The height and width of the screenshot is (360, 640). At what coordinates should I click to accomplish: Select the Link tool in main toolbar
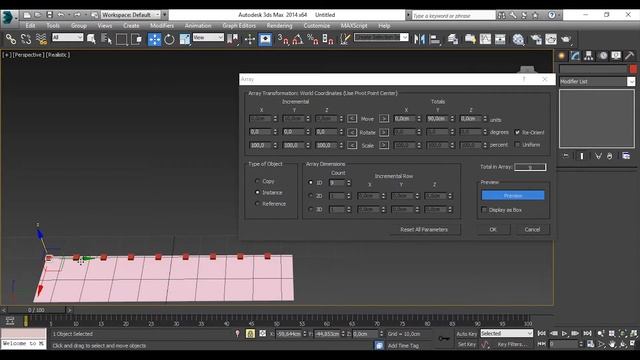[11, 39]
